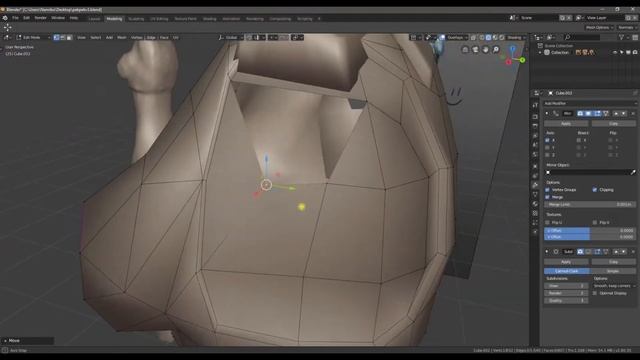Select rendered shading mode icon
The height and width of the screenshot is (360, 640).
click(x=502, y=38)
